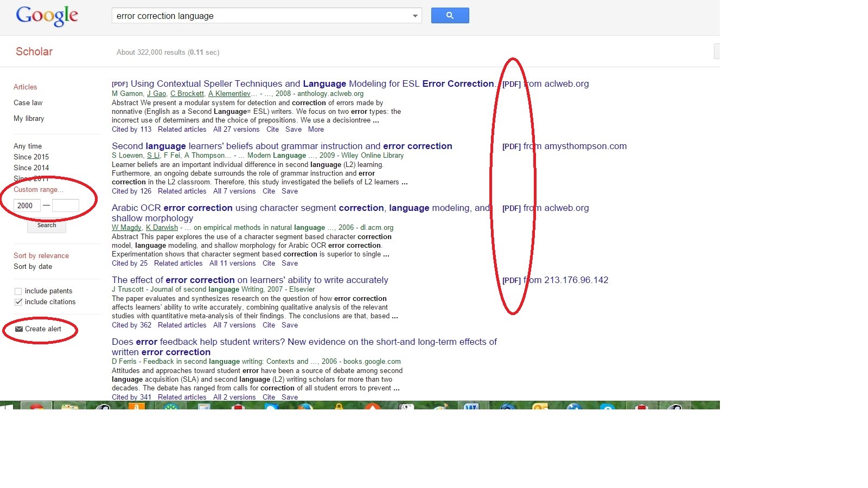Screen dimensions: 868x488
Task: Open All 11 versions
Action: [x=233, y=263]
